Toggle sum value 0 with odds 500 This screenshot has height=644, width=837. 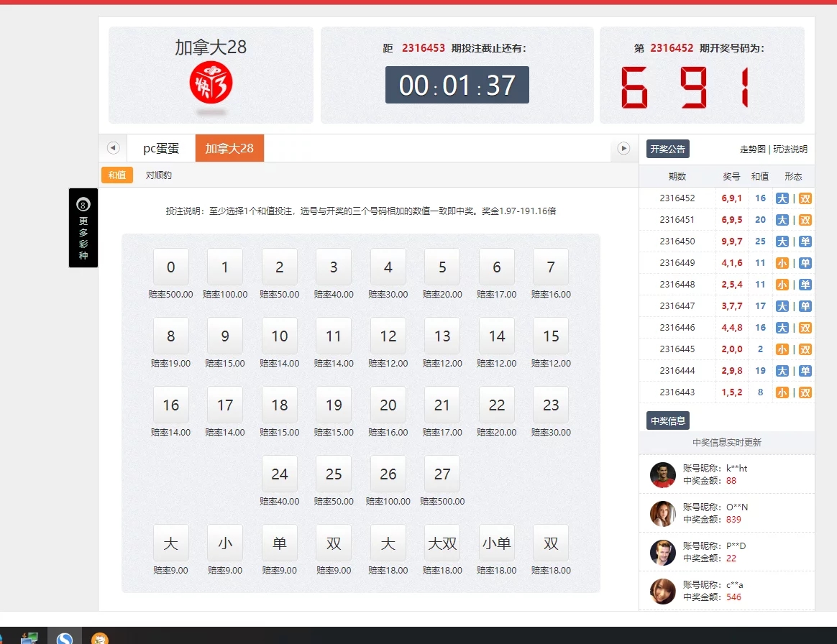tap(170, 267)
